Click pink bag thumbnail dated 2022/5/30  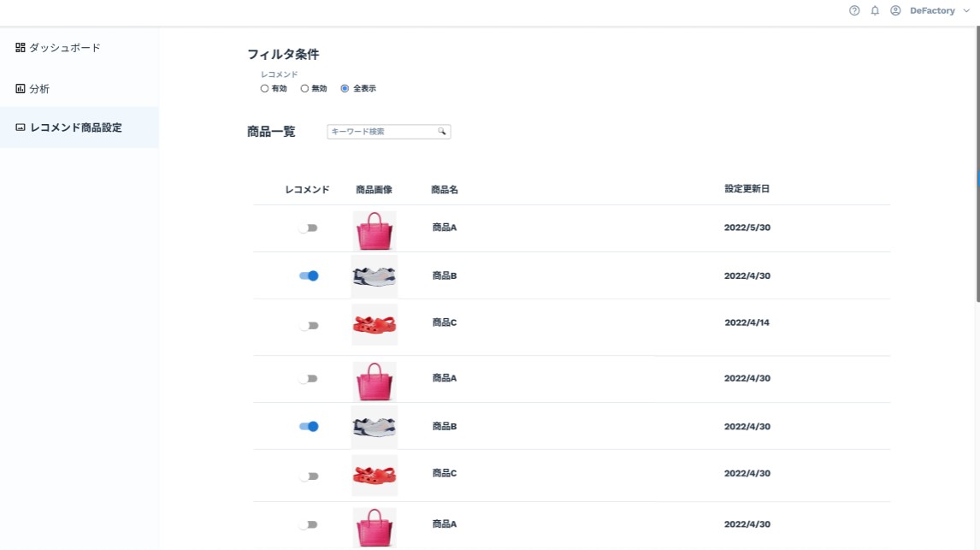tap(375, 231)
